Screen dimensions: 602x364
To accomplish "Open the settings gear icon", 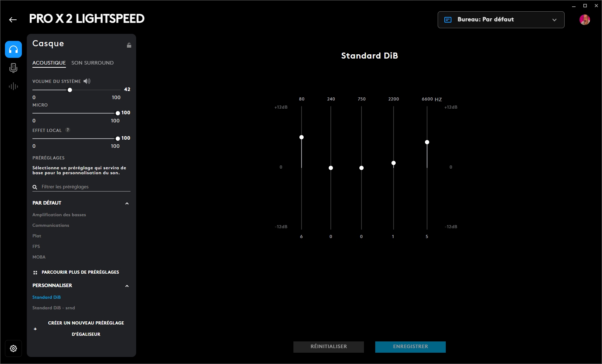I will (x=13, y=348).
